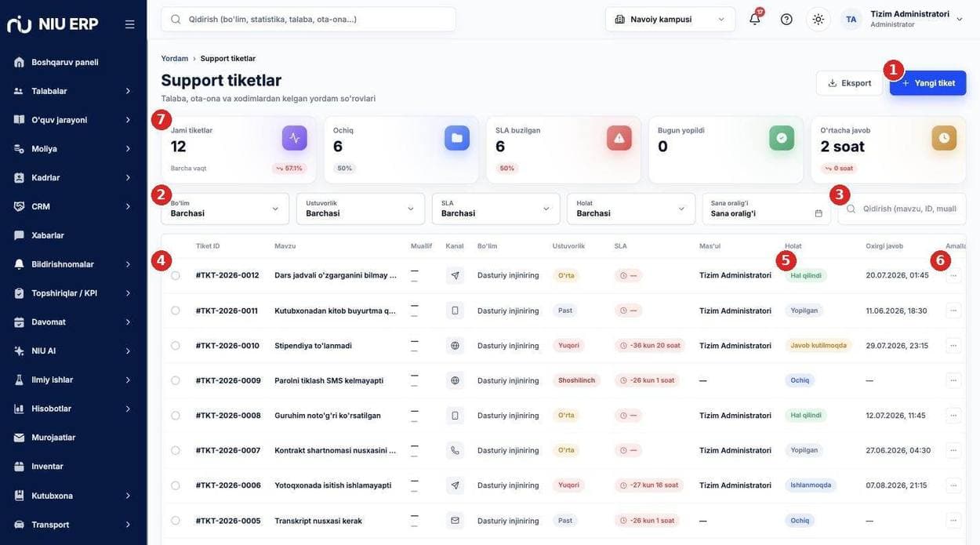Click the Yangi tiket button
This screenshot has height=545, width=980.
click(x=928, y=83)
